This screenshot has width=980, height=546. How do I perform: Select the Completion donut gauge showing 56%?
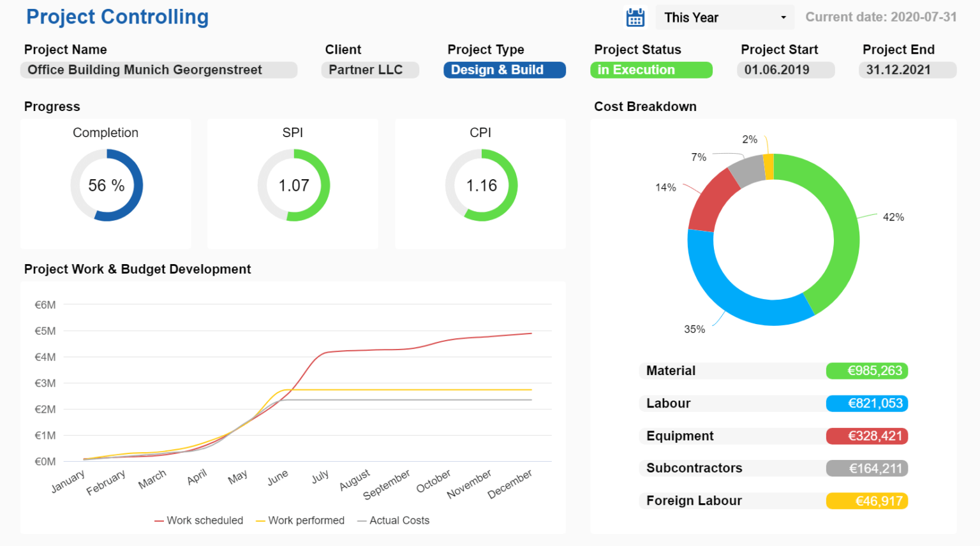pyautogui.click(x=106, y=186)
